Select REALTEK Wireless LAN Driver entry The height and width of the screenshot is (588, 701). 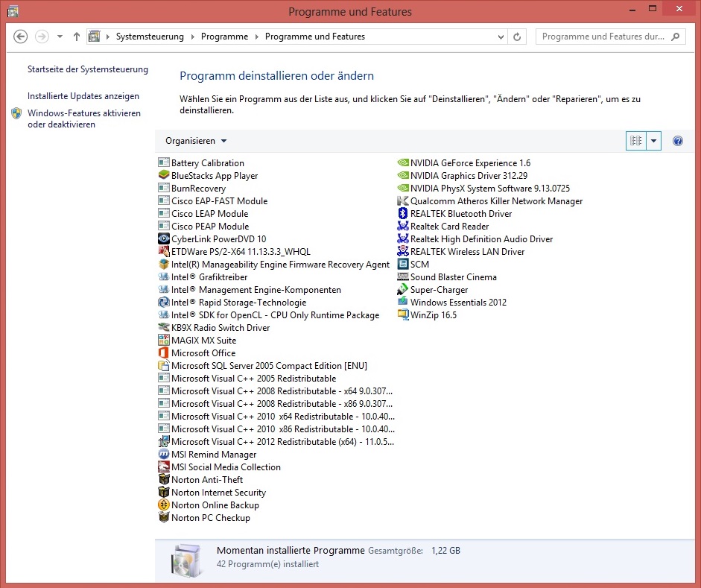click(461, 251)
